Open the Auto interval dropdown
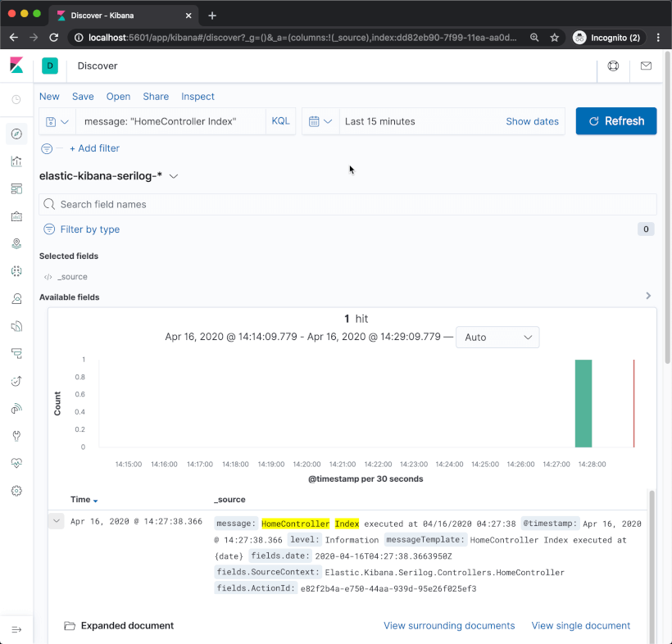Screen dimensions: 672x644 (x=497, y=338)
